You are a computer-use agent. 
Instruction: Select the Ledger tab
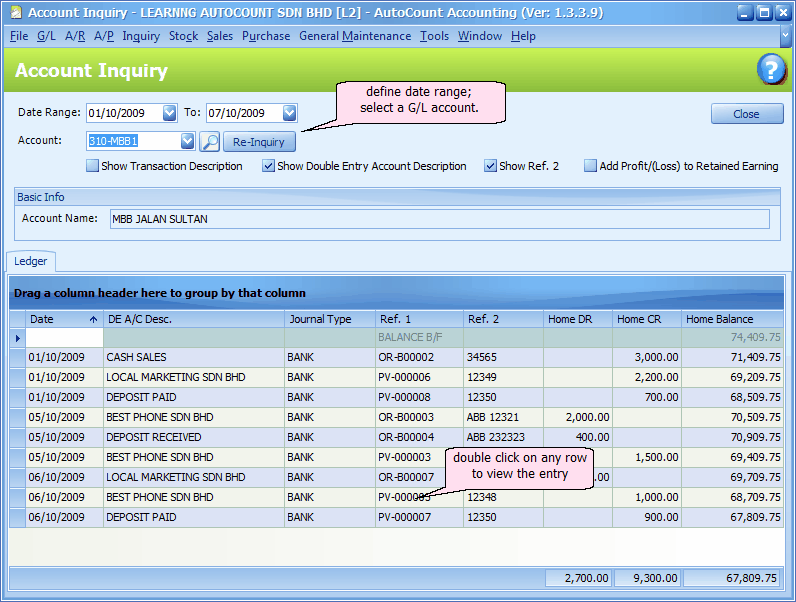click(30, 261)
